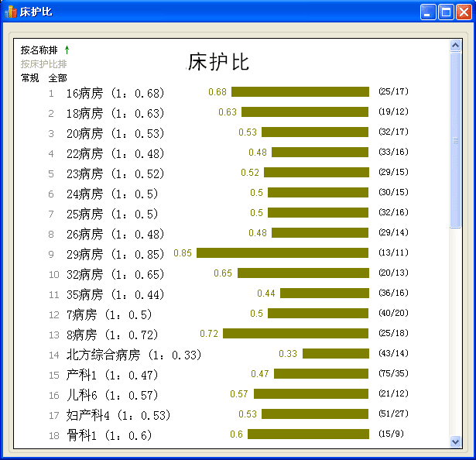476x460 pixels.
Task: Click the (13/11) count text
Action: pyautogui.click(x=393, y=252)
